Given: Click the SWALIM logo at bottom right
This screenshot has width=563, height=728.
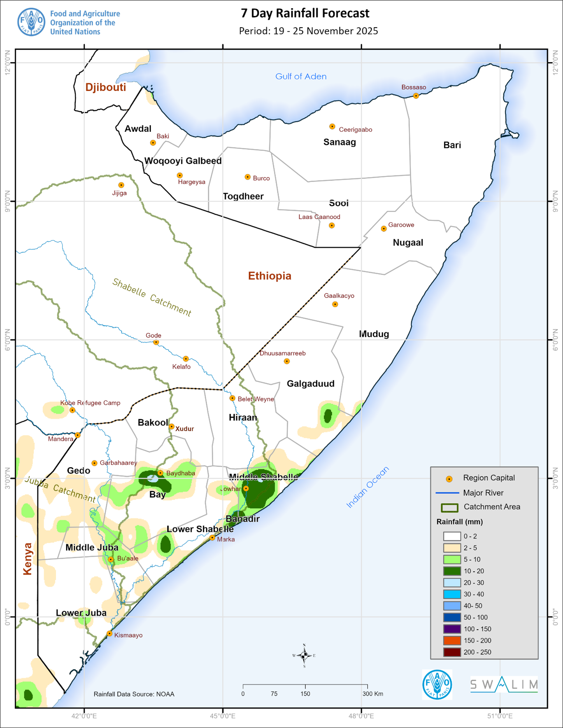Looking at the screenshot, I should tap(504, 684).
